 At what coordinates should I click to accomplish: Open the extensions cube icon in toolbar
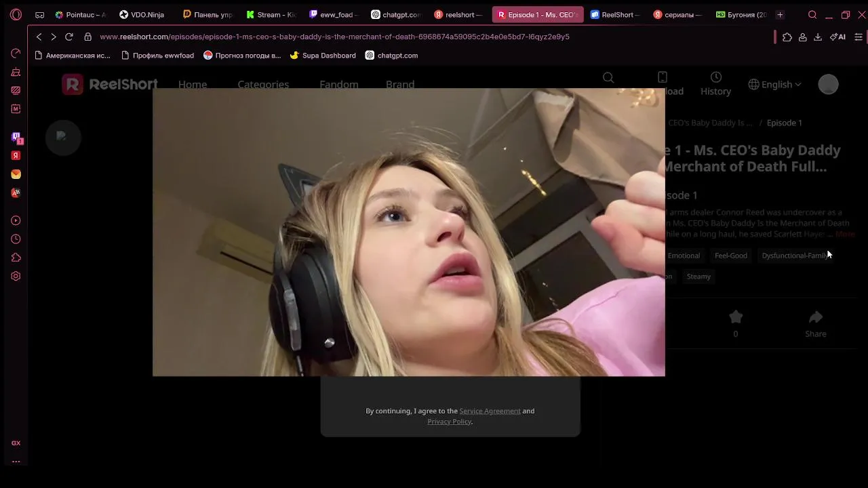click(x=787, y=37)
